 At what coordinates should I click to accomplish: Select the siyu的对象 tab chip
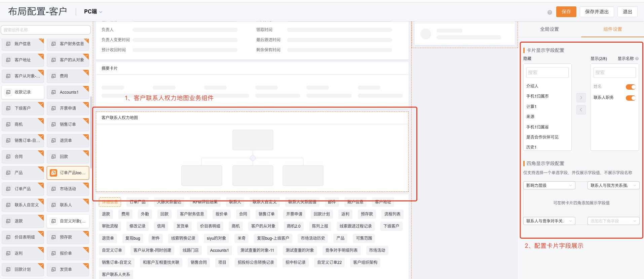click(216, 238)
